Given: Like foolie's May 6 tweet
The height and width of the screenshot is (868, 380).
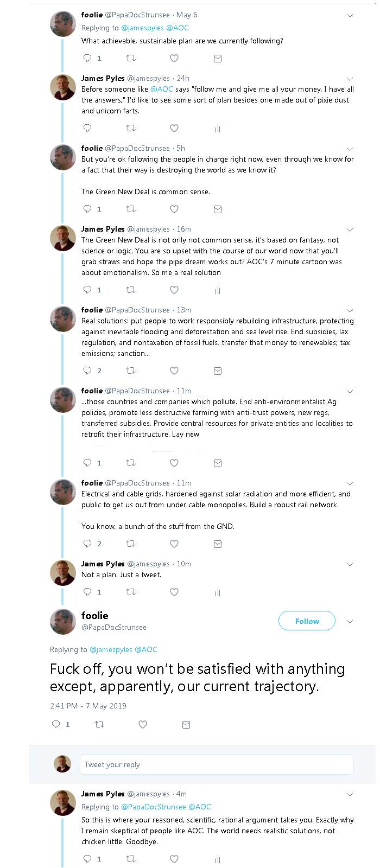Looking at the screenshot, I should 174,58.
